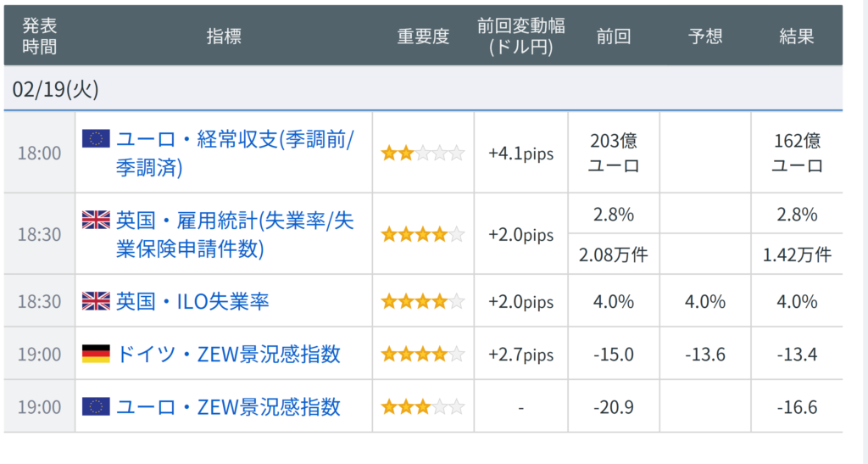This screenshot has height=464, width=868.
Task: Click the four-star rating for ドイツ・ZEW景況感指数
Action: [423, 355]
